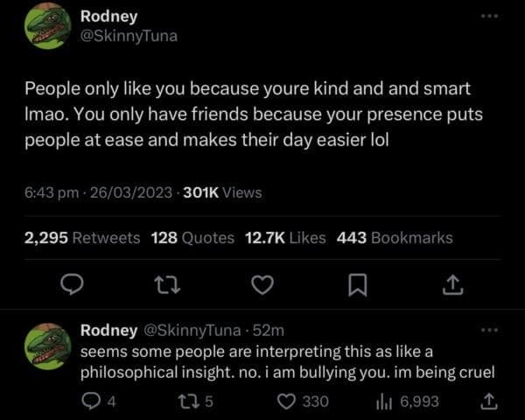This screenshot has width=525, height=420.
Task: Click Rodney's avatar on main tweet
Action: (47, 26)
